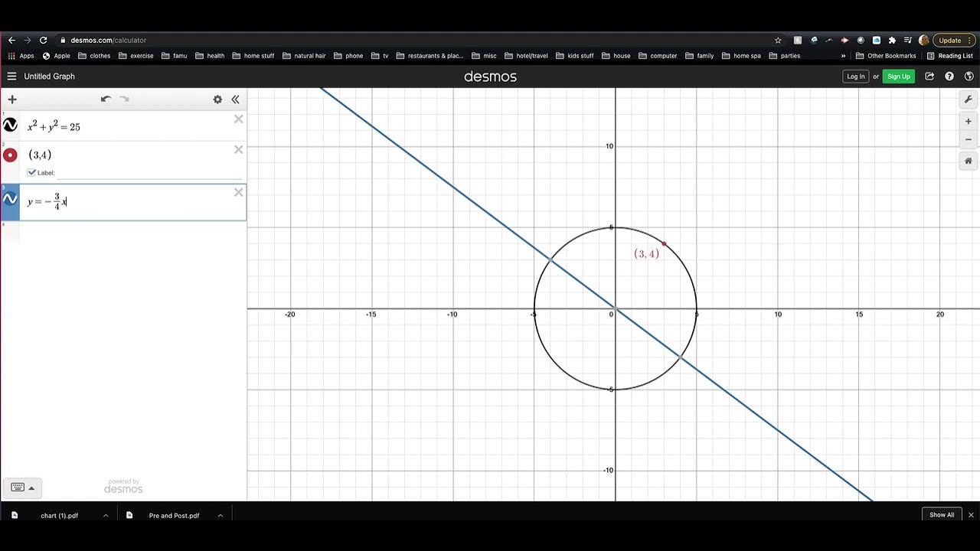Collapse the expression list panel
Viewport: 980px width, 551px height.
[x=235, y=99]
